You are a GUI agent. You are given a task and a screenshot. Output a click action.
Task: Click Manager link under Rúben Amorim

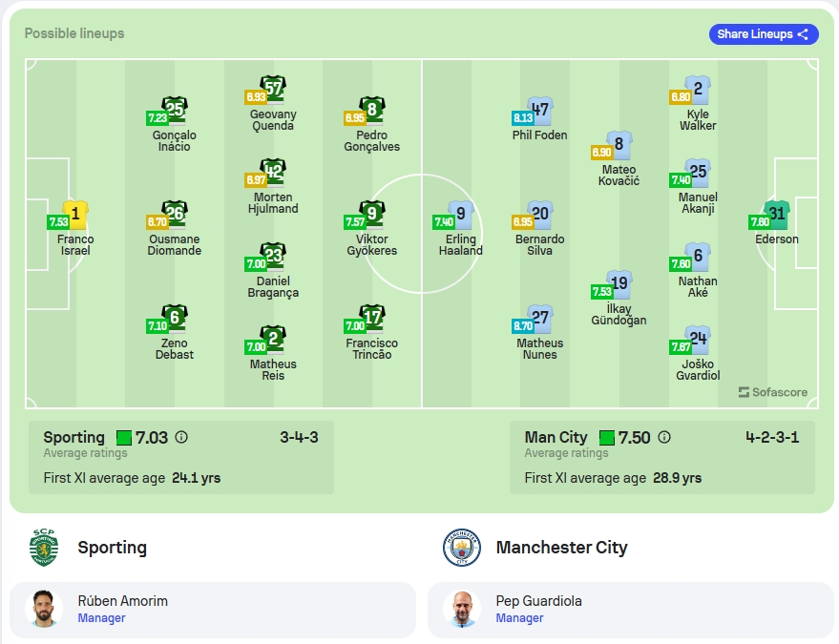pyautogui.click(x=102, y=618)
